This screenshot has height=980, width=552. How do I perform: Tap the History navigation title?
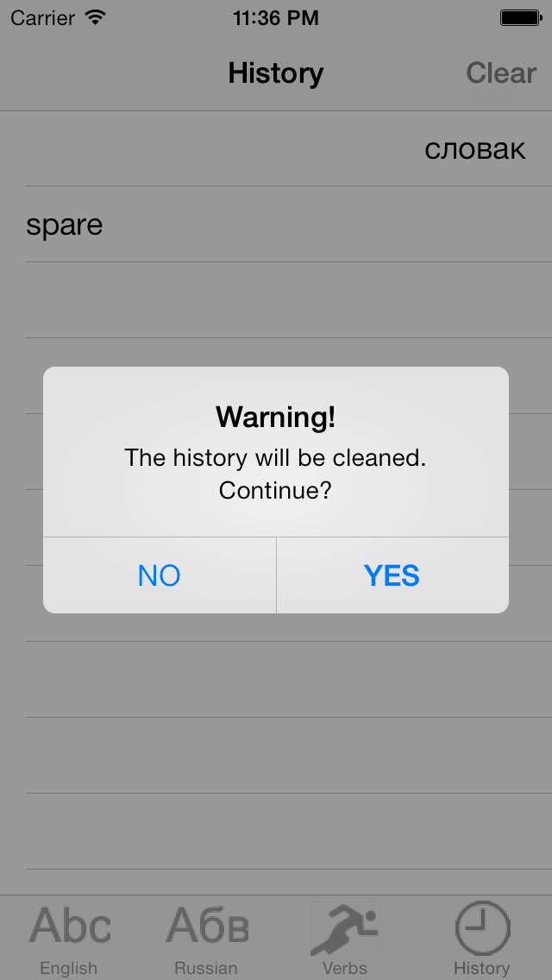point(276,73)
